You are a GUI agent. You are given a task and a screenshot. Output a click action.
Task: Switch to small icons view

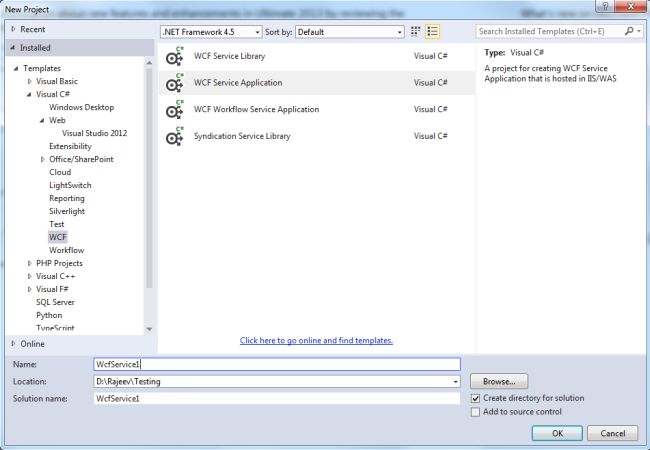click(x=415, y=31)
